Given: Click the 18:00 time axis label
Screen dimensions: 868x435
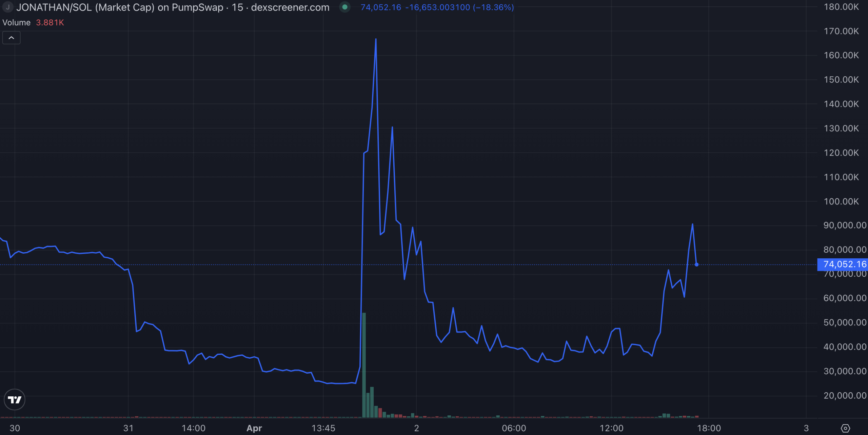Looking at the screenshot, I should (709, 428).
